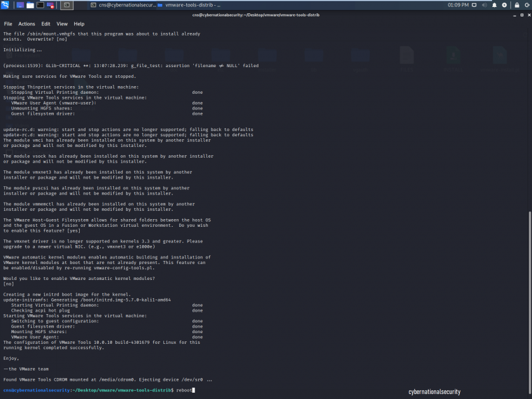
Task: Click 'The module vsock has already been installed' line
Action: point(108,156)
